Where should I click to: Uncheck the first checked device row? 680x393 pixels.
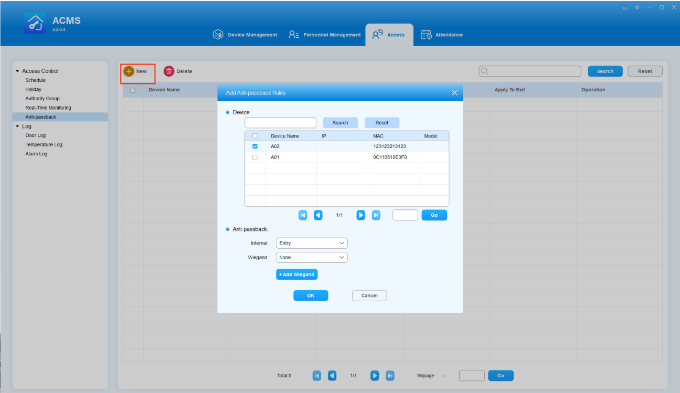[x=255, y=147]
